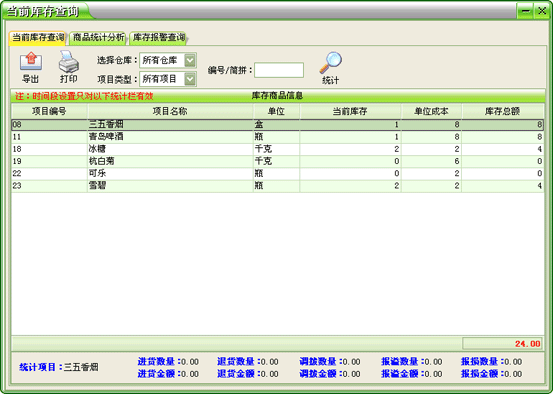Sort by the 项目名称 column header
This screenshot has width=553, height=394.
170,111
